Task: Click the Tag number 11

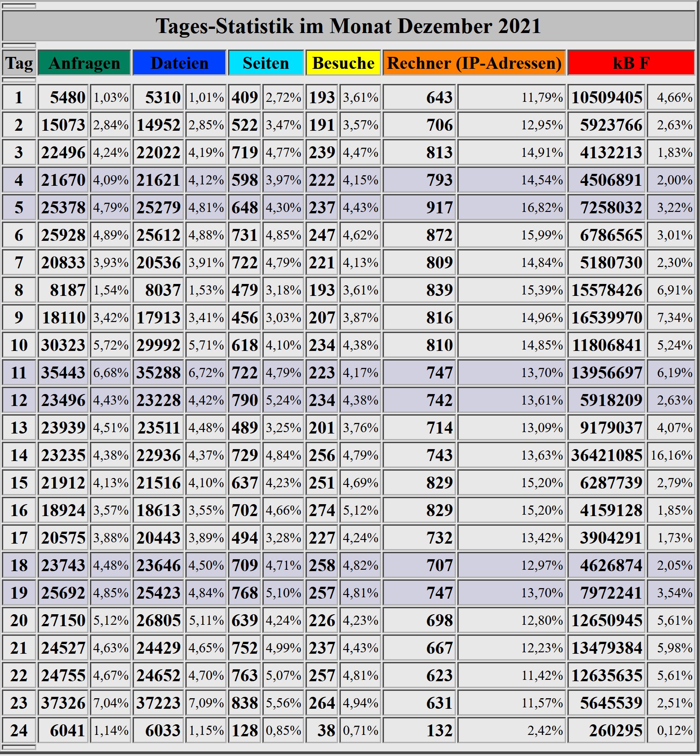Action: (19, 372)
